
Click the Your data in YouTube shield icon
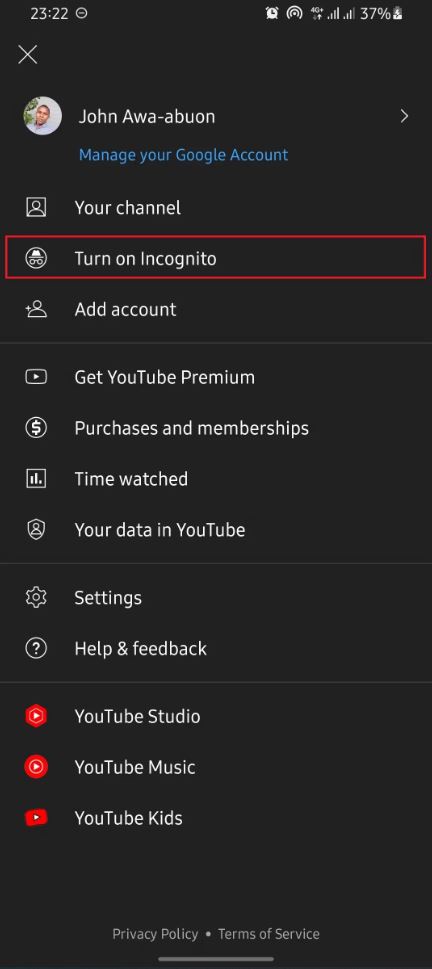pos(36,530)
